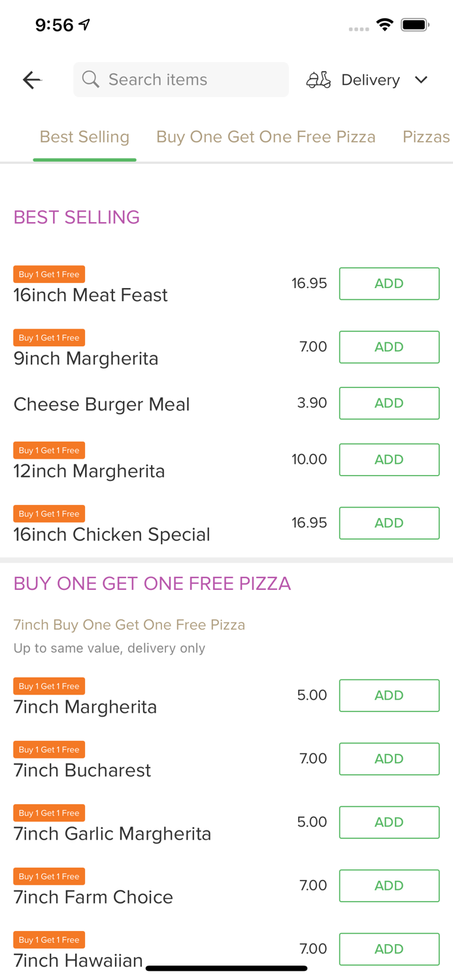Tap the back arrow icon

pyautogui.click(x=31, y=80)
